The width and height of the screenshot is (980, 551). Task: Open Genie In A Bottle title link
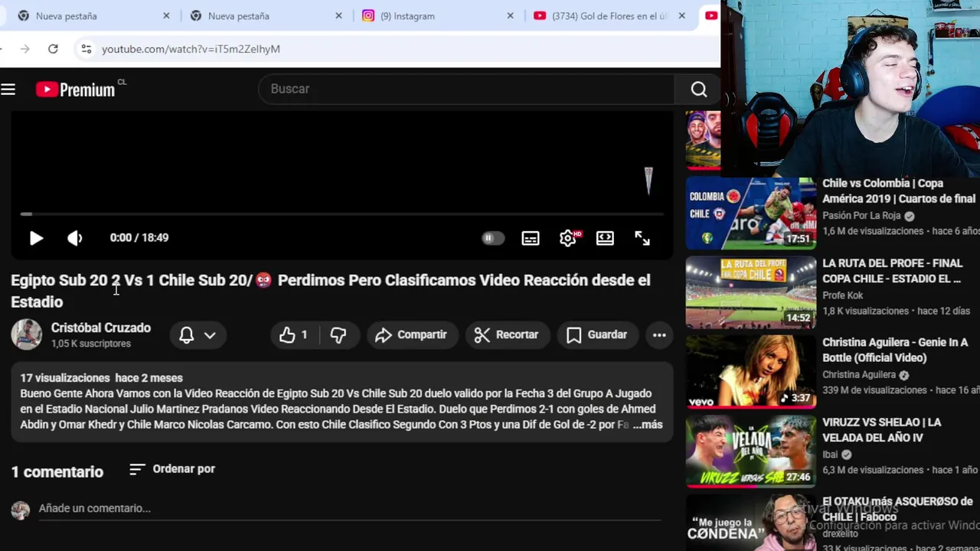[x=895, y=350]
